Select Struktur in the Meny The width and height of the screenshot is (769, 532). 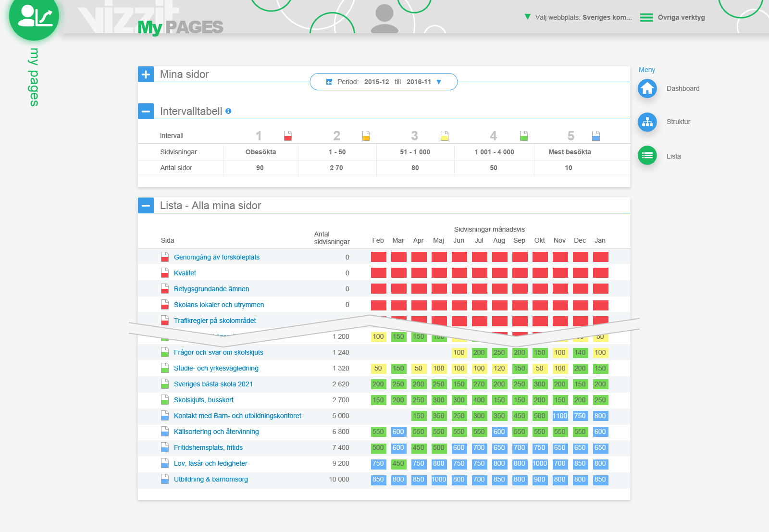(678, 122)
